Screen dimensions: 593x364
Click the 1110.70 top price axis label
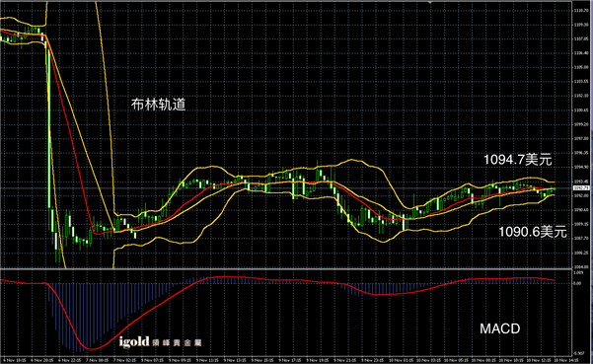[x=581, y=11]
